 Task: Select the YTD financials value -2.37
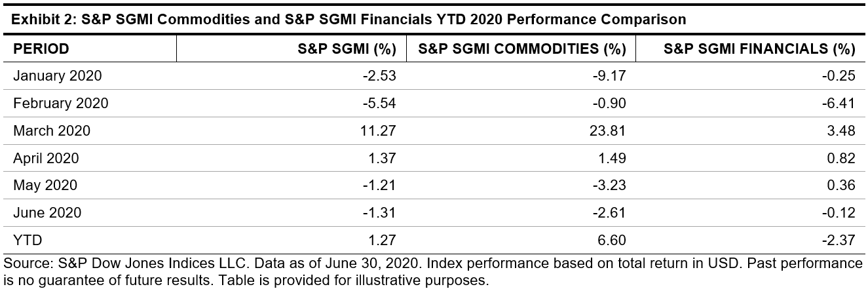pyautogui.click(x=840, y=241)
